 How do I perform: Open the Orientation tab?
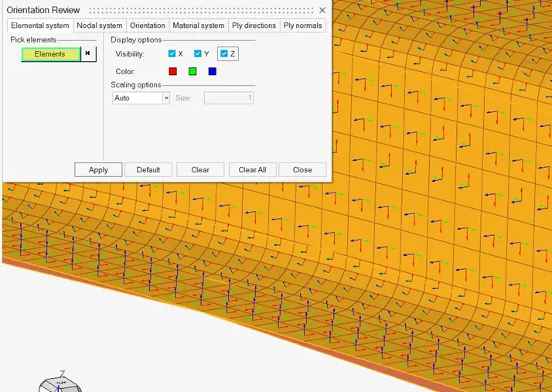tap(147, 26)
